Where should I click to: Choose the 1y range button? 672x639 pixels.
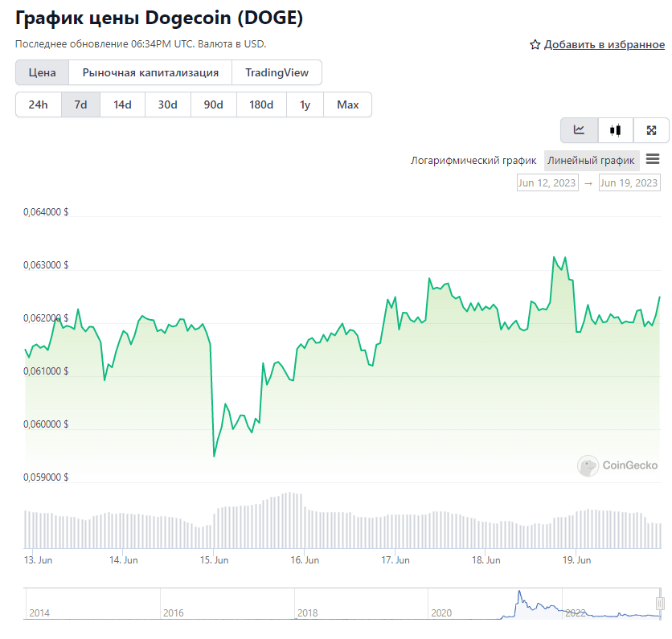pos(305,104)
